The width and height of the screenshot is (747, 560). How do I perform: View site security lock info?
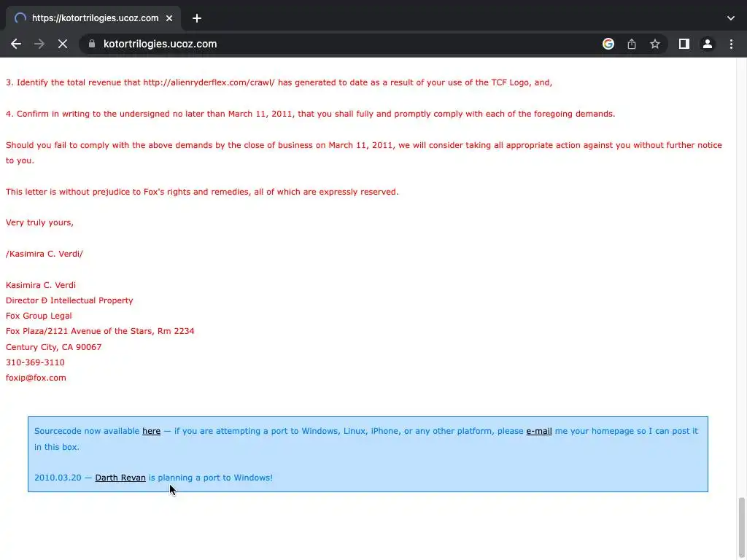(x=92, y=44)
